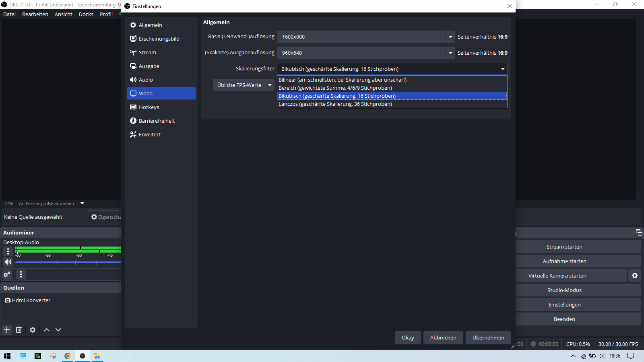The image size is (644, 362).
Task: Open File Explorer from the taskbar
Action: [97, 356]
